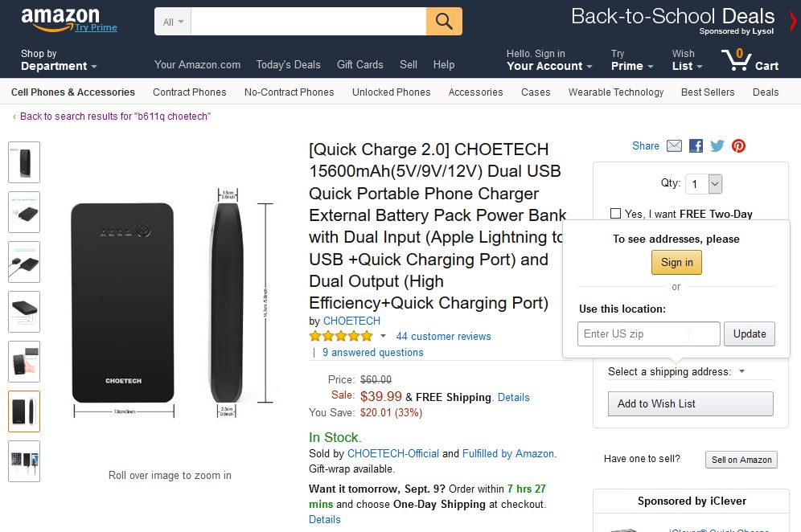The width and height of the screenshot is (801, 532).
Task: Open Today's Deals menu item
Action: point(288,65)
